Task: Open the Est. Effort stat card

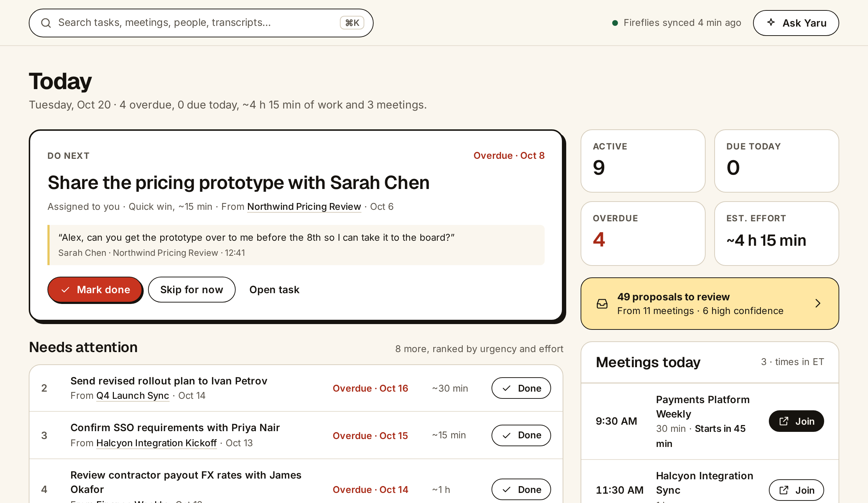Action: click(x=777, y=234)
